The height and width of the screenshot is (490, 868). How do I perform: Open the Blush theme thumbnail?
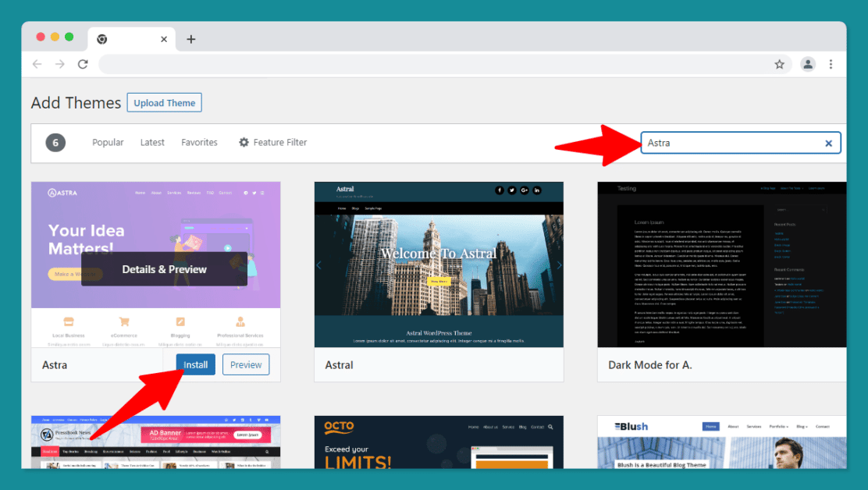[722, 442]
